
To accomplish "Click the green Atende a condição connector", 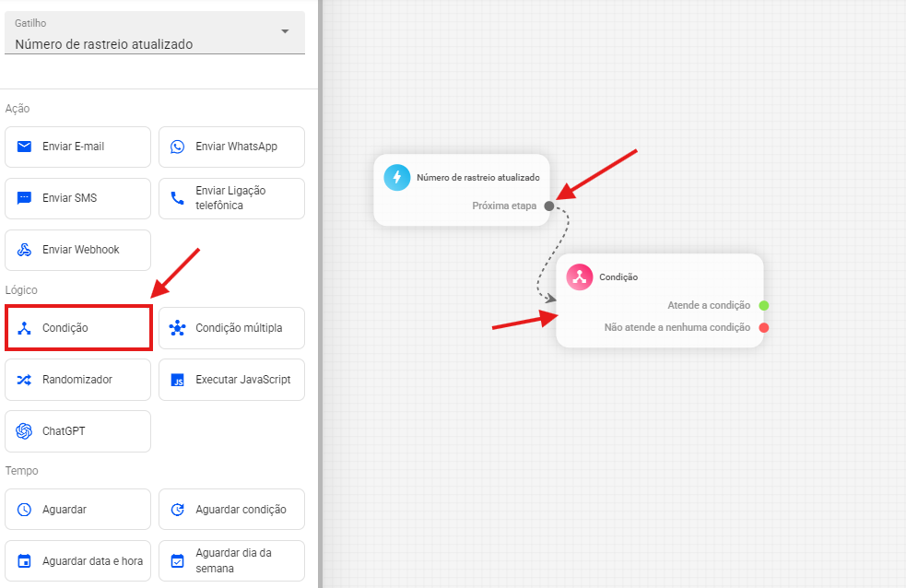I will [x=764, y=305].
